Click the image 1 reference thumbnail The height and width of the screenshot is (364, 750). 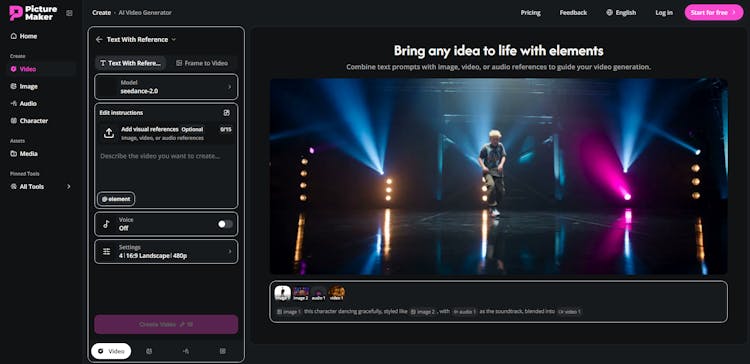tap(283, 293)
